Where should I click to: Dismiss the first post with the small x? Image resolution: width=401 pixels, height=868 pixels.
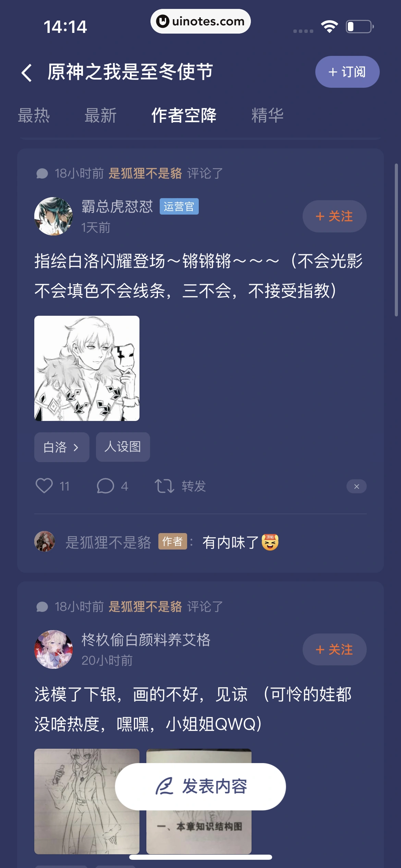click(x=356, y=486)
